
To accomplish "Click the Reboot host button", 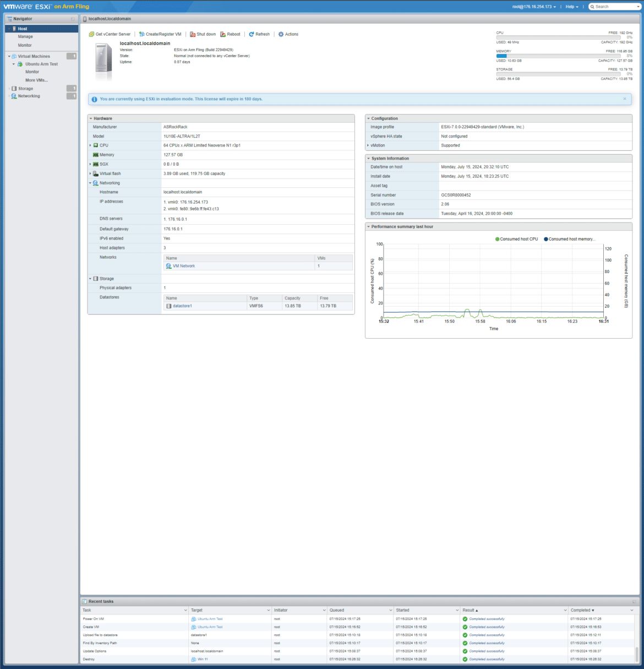I will tap(230, 34).
